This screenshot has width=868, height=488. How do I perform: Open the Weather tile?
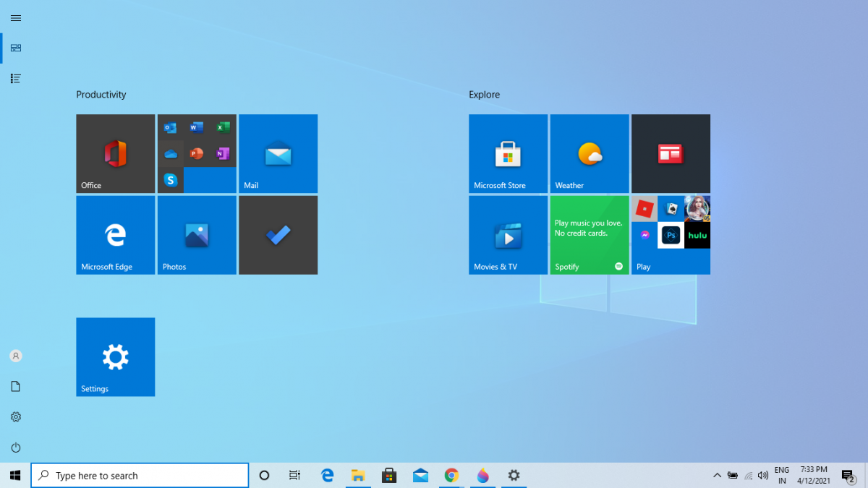point(590,153)
